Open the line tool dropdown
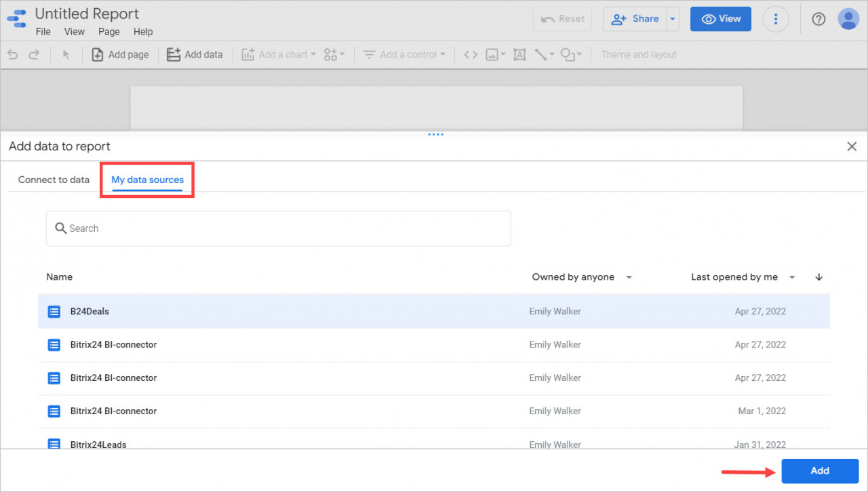The image size is (868, 492). pos(545,55)
